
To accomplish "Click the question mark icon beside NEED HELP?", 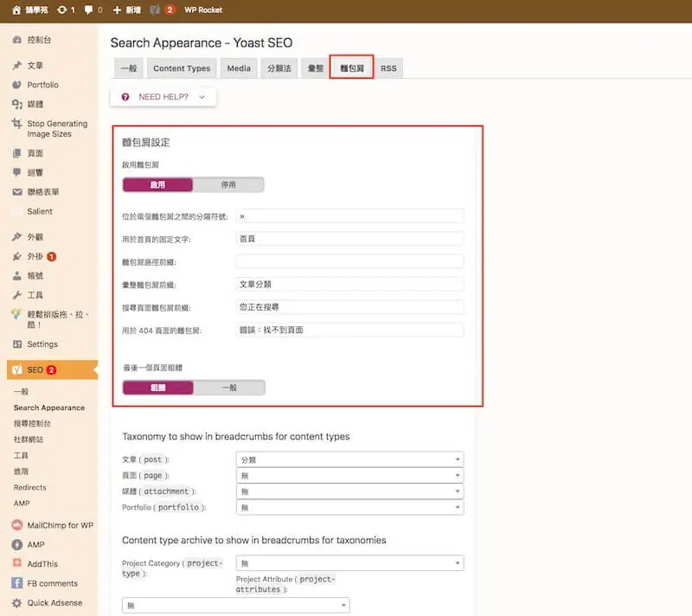I will [125, 97].
